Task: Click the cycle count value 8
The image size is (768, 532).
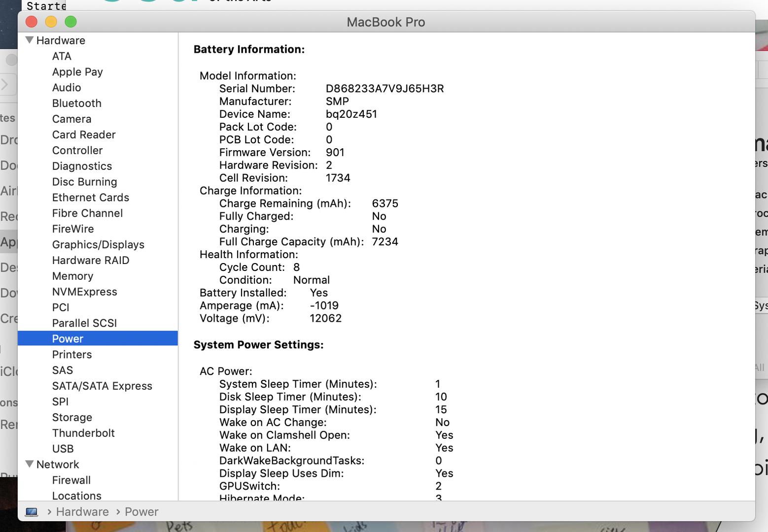Action: [296, 267]
